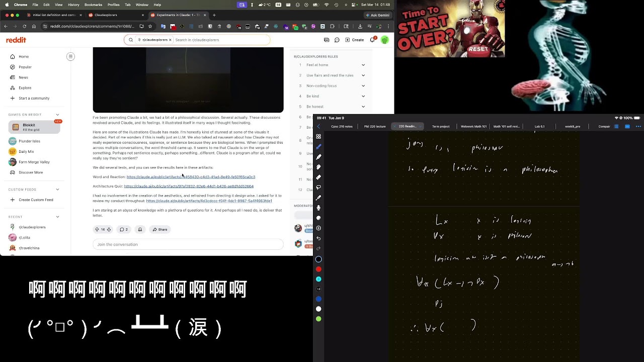Pick the white color swatch

(x=318, y=309)
